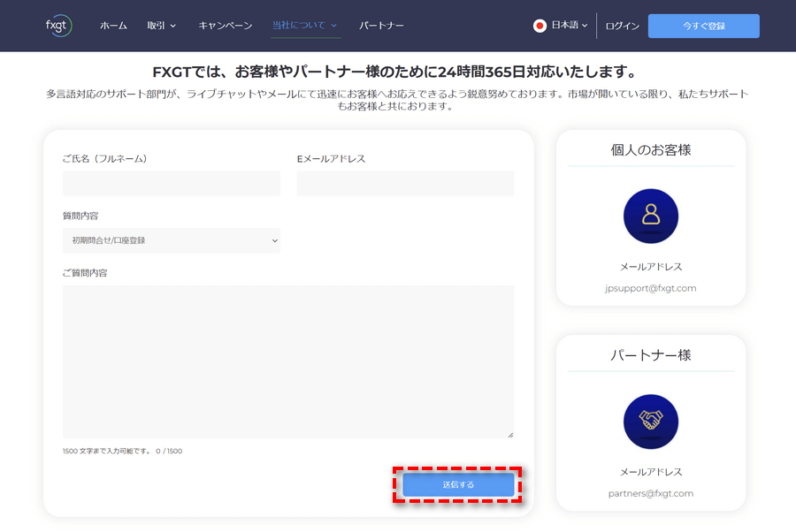Image resolution: width=796 pixels, height=532 pixels.
Task: Focus the Eメールアドレス input field
Action: [x=405, y=183]
